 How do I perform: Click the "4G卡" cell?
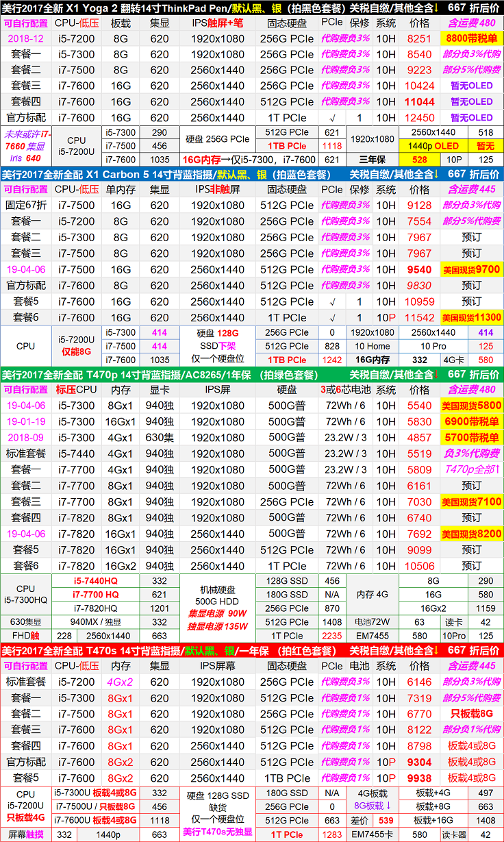[454, 360]
